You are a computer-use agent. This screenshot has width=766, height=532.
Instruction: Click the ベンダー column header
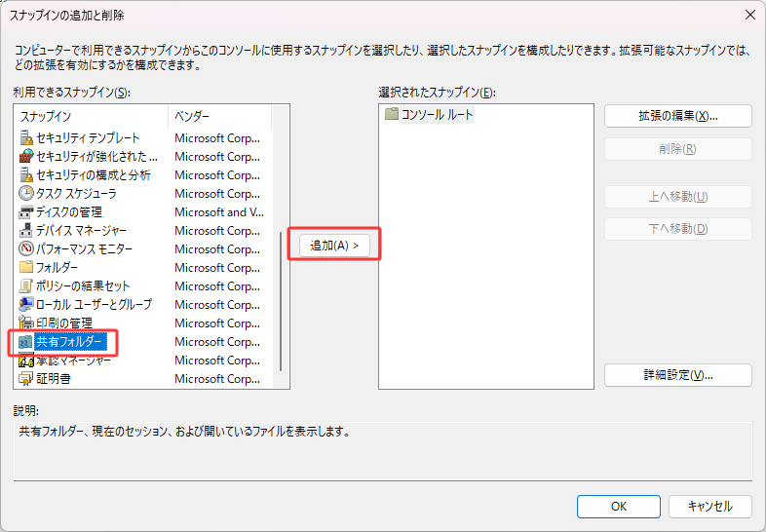coord(220,116)
